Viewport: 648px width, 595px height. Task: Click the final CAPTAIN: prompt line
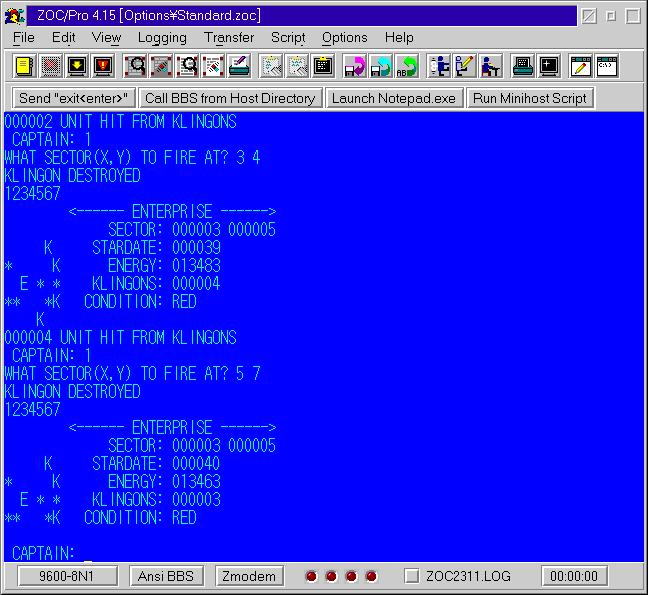(43, 553)
